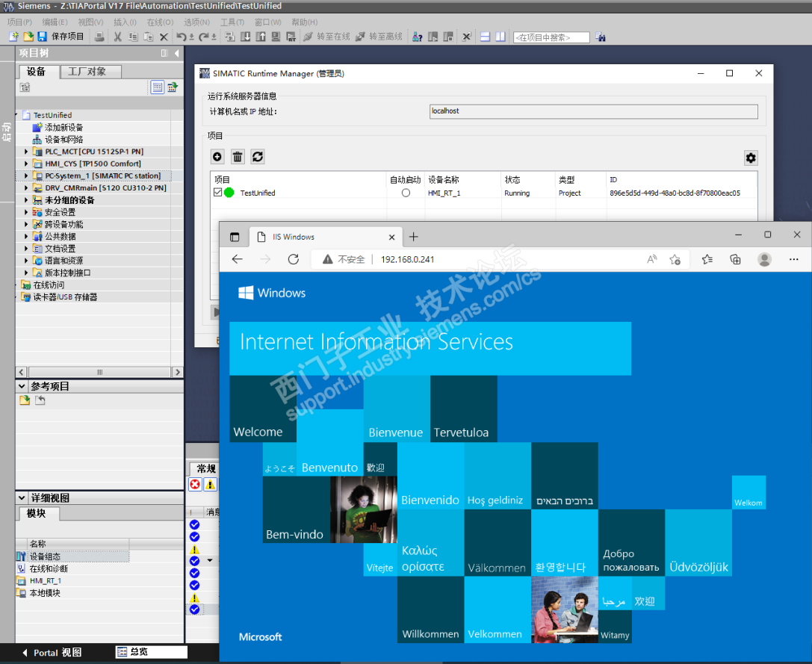Click the 192.168.0.241 address bar

point(407,259)
